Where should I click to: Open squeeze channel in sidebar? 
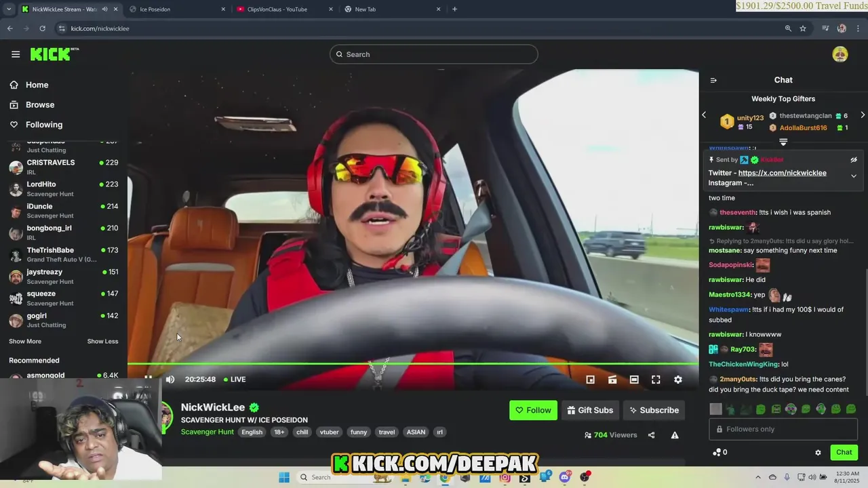point(64,298)
